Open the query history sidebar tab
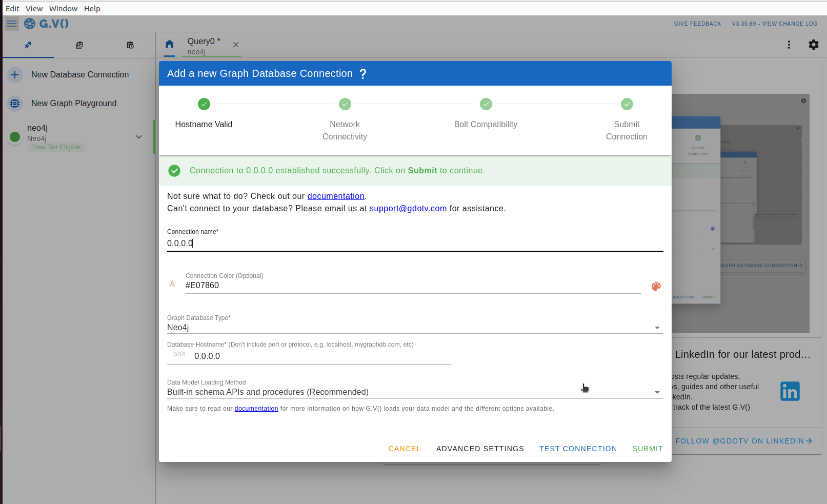Image resolution: width=827 pixels, height=504 pixels. click(130, 45)
